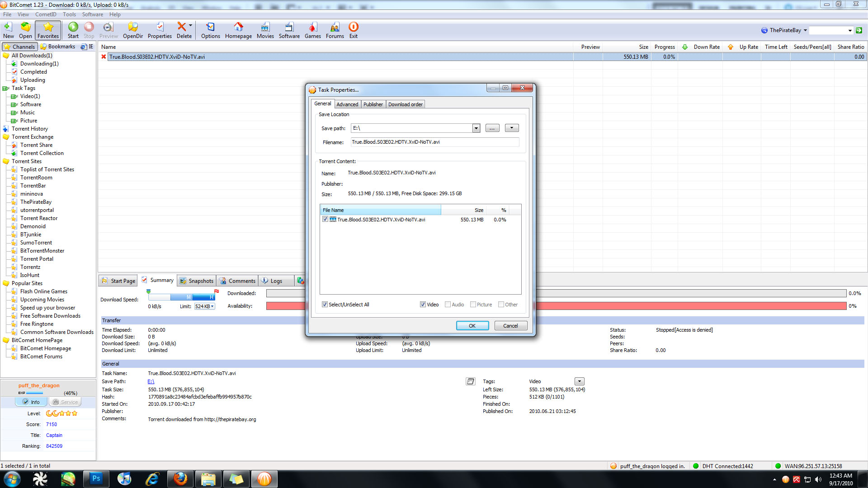Click the Downloaded progress bar
868x488 pixels.
[557, 293]
